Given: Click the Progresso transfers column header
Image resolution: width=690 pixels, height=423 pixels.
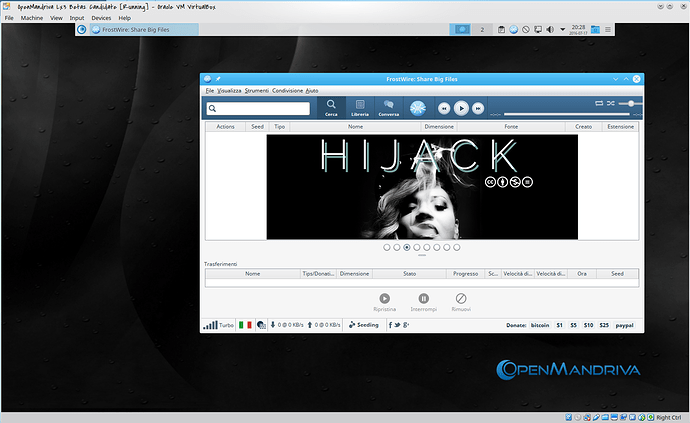Looking at the screenshot, I should click(x=465, y=274).
